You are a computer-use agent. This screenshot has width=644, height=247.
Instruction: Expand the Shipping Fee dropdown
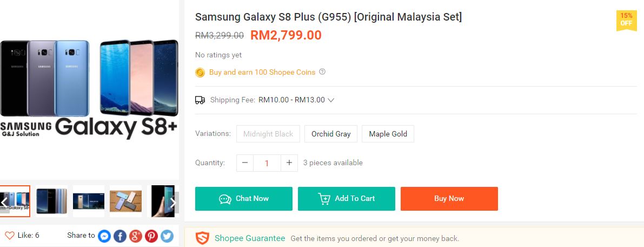pyautogui.click(x=331, y=100)
